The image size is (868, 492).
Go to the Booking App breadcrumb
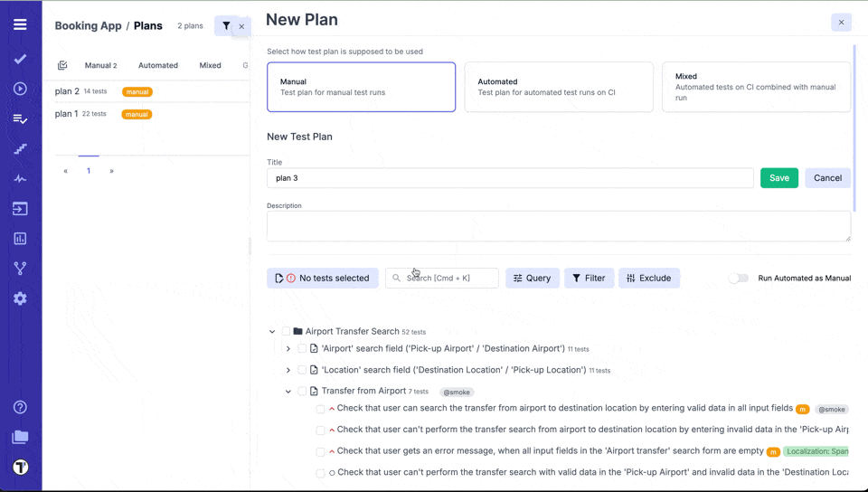tap(88, 26)
